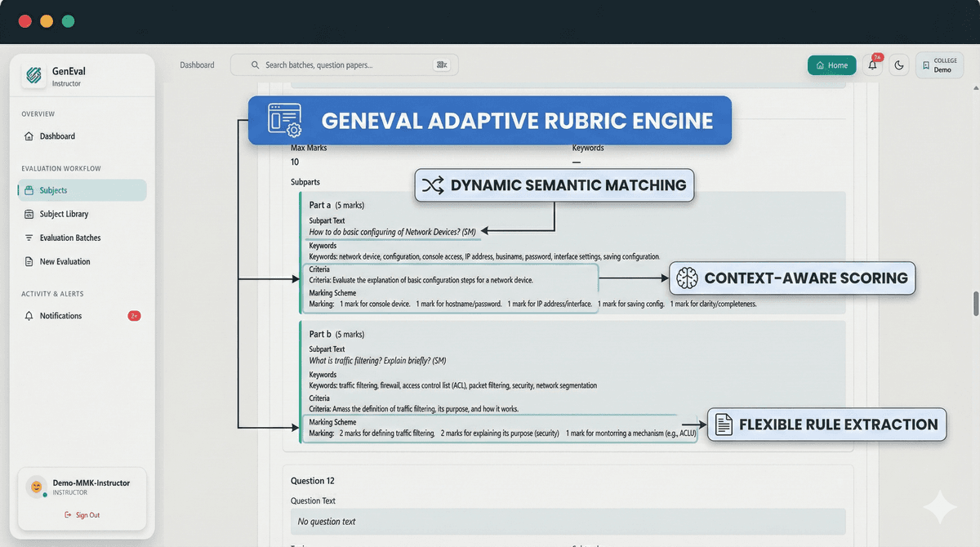Go to Evaluation Batches
Viewport: 980px width, 547px height.
pos(82,238)
